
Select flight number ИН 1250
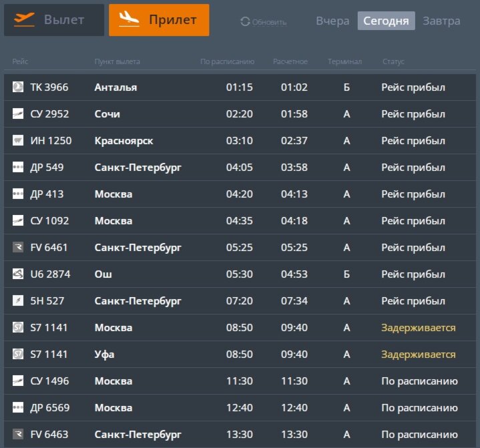pyautogui.click(x=51, y=141)
